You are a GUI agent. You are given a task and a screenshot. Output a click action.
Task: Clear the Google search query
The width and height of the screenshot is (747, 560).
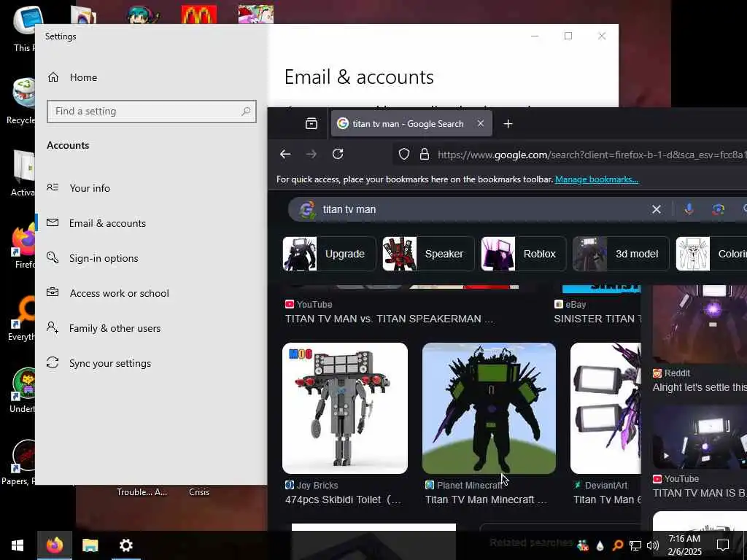(656, 209)
